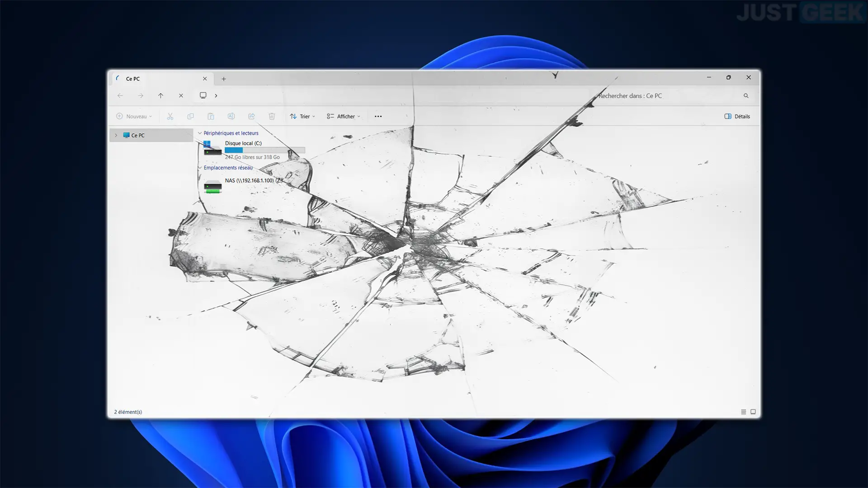Screen dimensions: 868x488
Task: Navigate up using the parent directory icon
Action: 160,95
